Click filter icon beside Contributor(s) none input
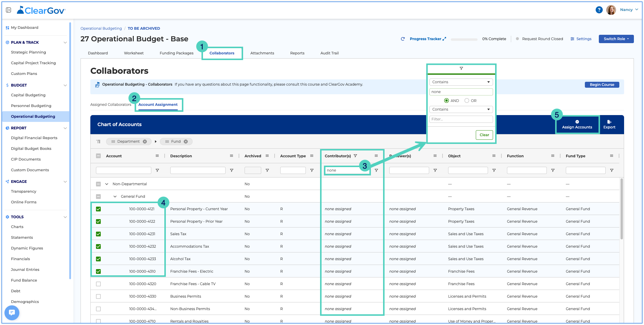The width and height of the screenshot is (644, 325). pyautogui.click(x=376, y=170)
